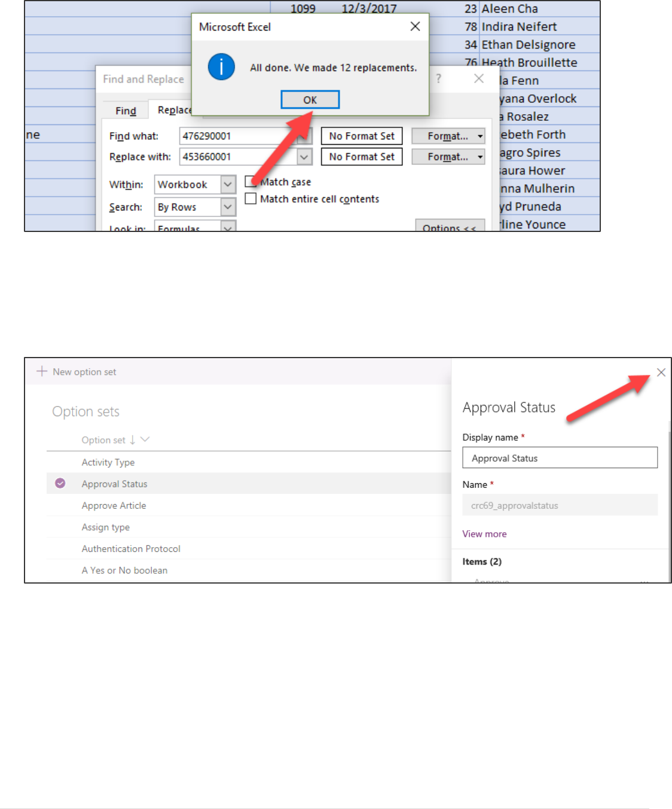672x809 pixels.
Task: Select the cell containing Aleen Cha
Action: pyautogui.click(x=539, y=9)
